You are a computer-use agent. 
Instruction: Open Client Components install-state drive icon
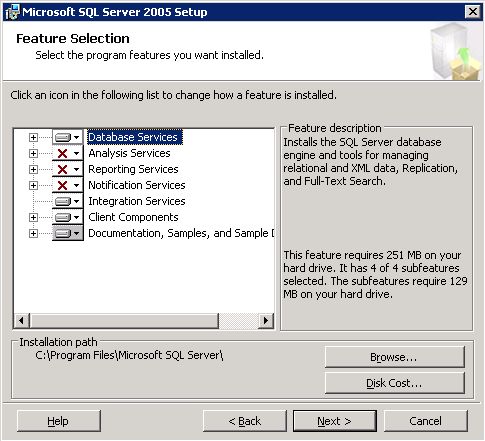(x=67, y=217)
